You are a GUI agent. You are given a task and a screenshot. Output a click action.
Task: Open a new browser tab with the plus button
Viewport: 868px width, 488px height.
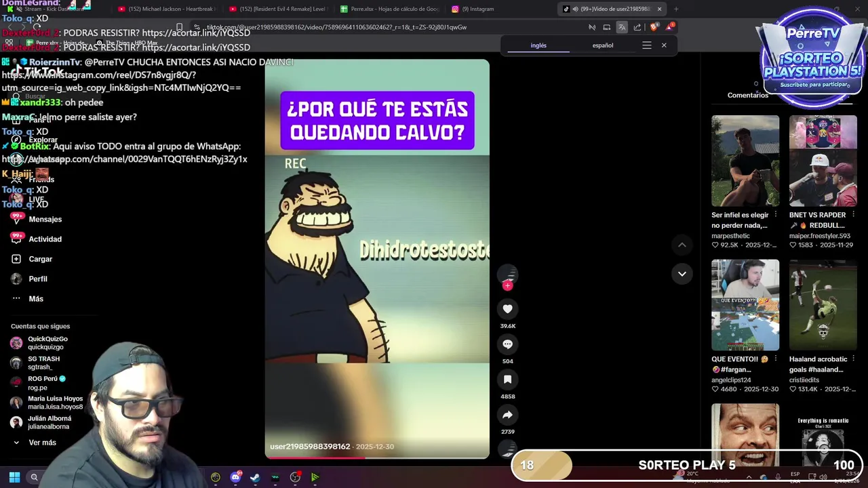coord(676,9)
